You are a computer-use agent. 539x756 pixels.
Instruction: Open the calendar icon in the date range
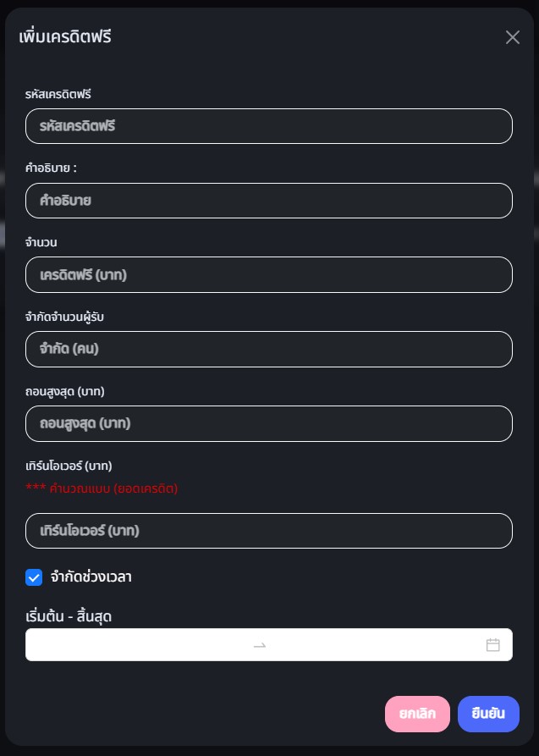click(493, 645)
